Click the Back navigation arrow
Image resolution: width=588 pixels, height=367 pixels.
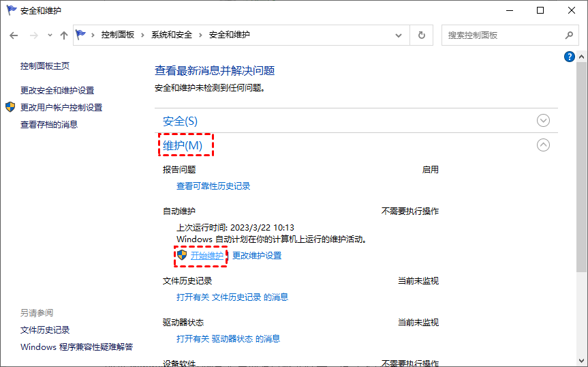coord(14,35)
